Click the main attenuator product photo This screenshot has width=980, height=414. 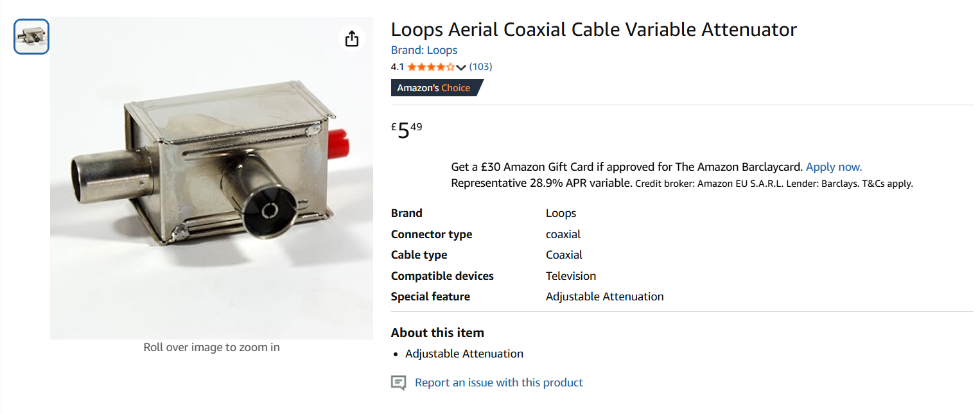click(211, 178)
